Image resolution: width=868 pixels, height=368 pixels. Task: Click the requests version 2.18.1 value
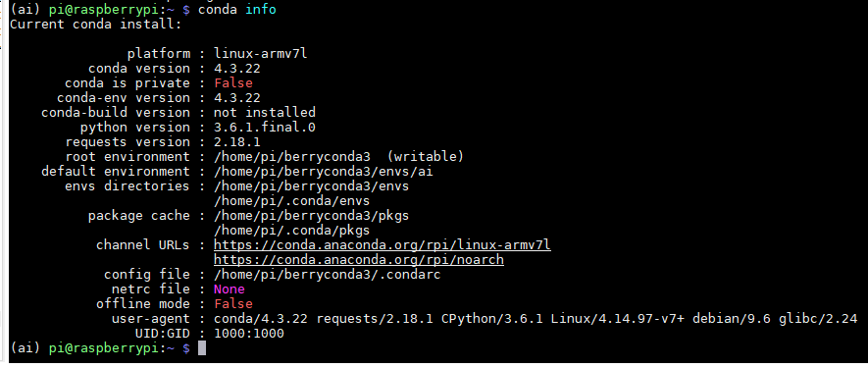click(237, 142)
